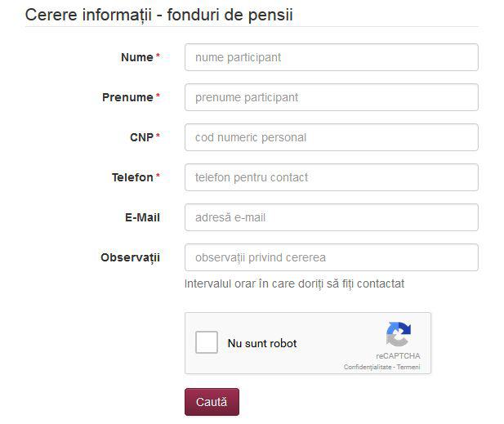Click the "adresă e-mail" text box
Viewport: 504px width, 424px height.
pyautogui.click(x=331, y=217)
